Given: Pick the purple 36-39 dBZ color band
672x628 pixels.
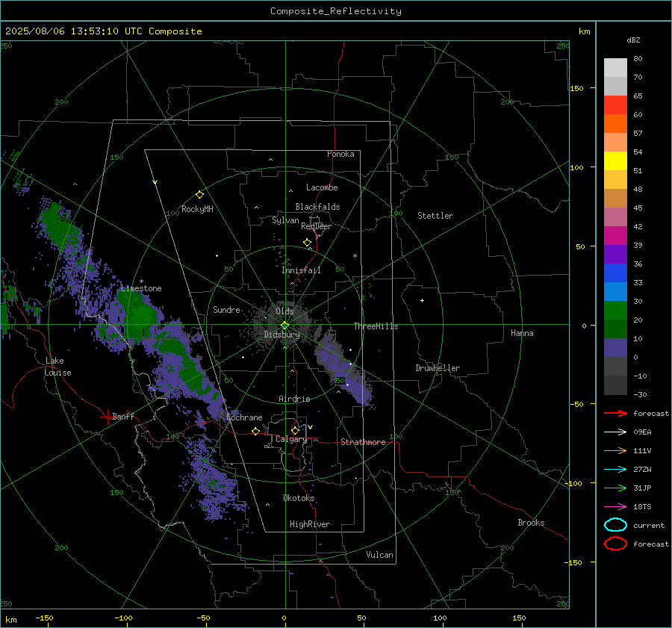Looking at the screenshot, I should 615,255.
